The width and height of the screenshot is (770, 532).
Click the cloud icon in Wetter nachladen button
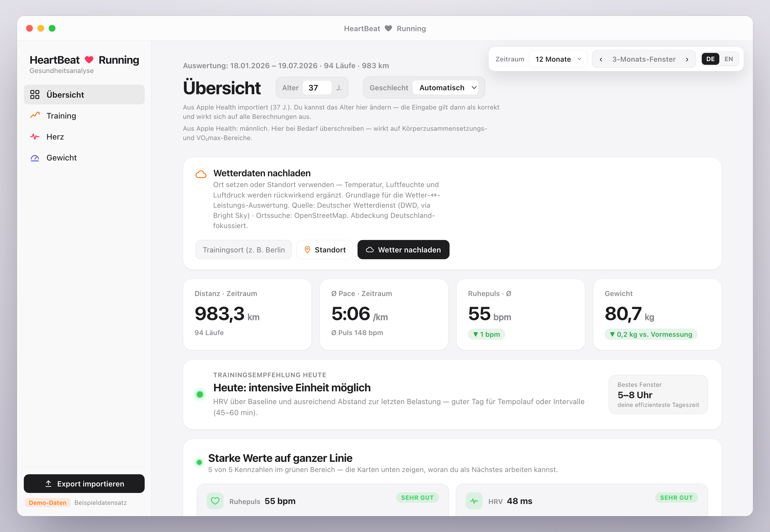click(x=369, y=250)
